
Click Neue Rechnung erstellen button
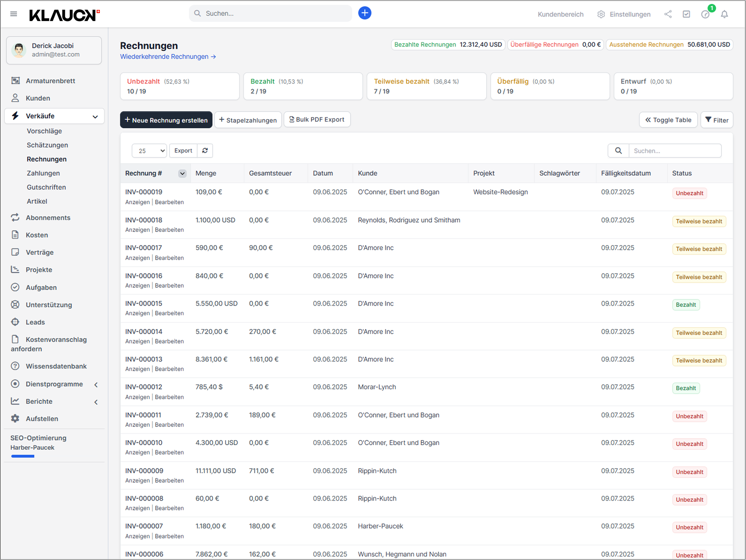tap(166, 120)
